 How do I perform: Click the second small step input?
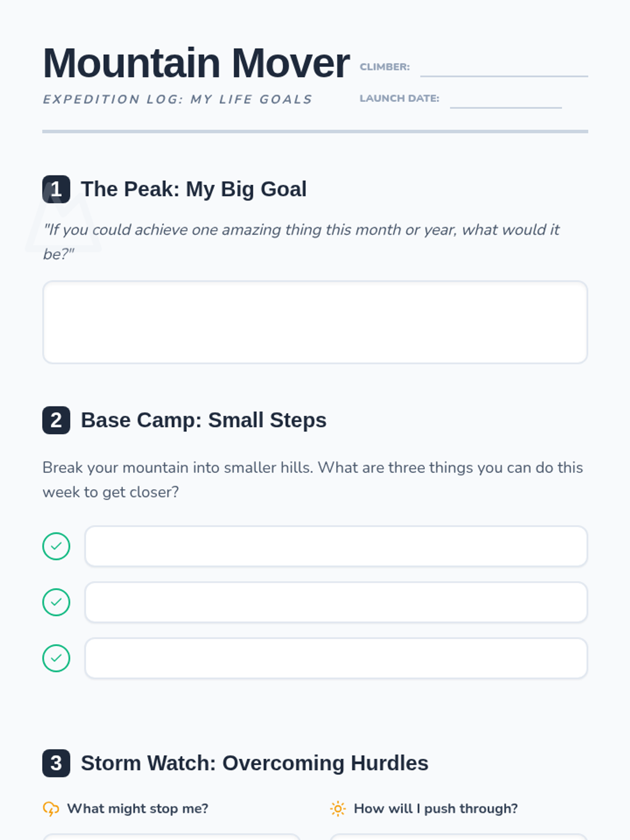click(336, 602)
